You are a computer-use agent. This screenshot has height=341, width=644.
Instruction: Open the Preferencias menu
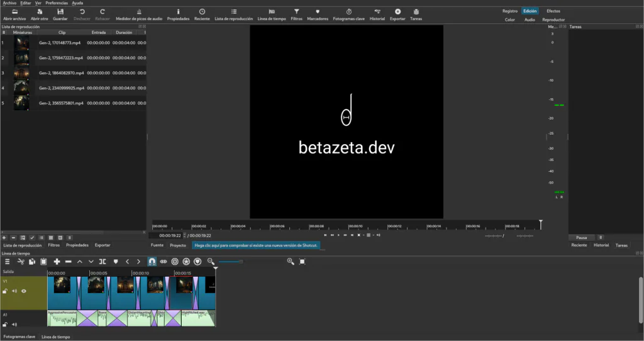coord(57,3)
